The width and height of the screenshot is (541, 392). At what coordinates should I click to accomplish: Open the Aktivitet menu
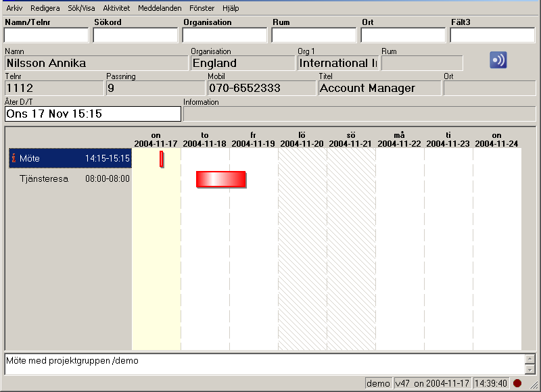pyautogui.click(x=116, y=8)
